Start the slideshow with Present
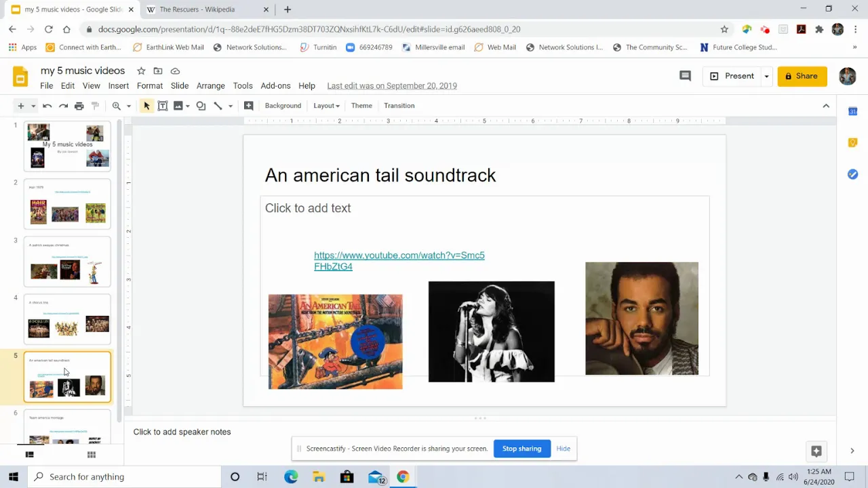Viewport: 868px width, 488px height. [732, 77]
